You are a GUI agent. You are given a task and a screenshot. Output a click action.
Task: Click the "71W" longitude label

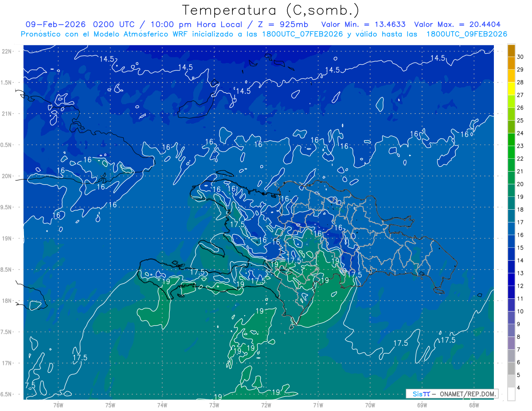coord(318,405)
